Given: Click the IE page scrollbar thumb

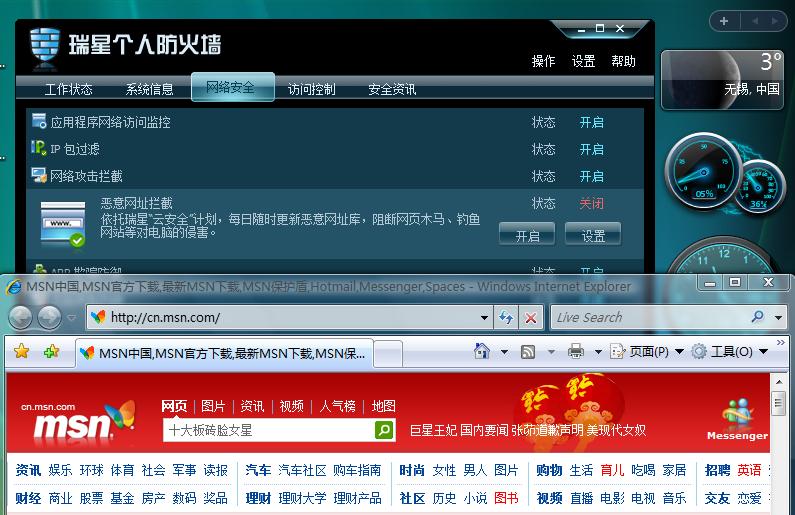Looking at the screenshot, I should [778, 404].
